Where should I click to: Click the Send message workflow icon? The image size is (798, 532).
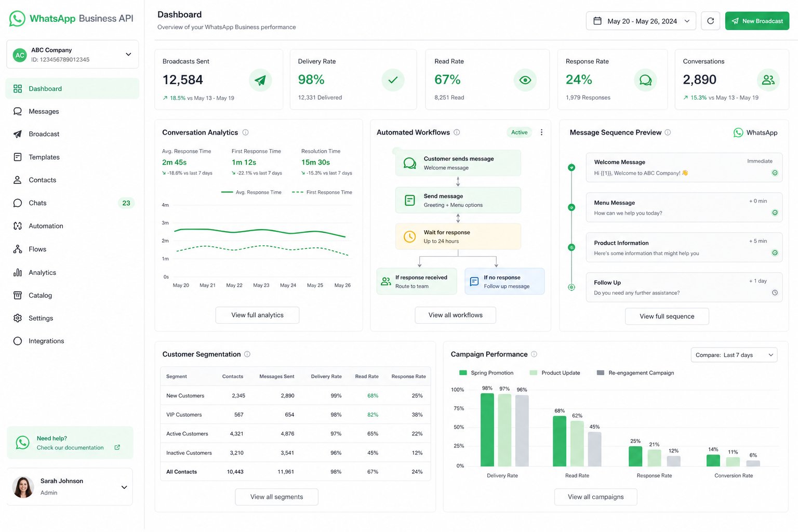click(x=409, y=201)
